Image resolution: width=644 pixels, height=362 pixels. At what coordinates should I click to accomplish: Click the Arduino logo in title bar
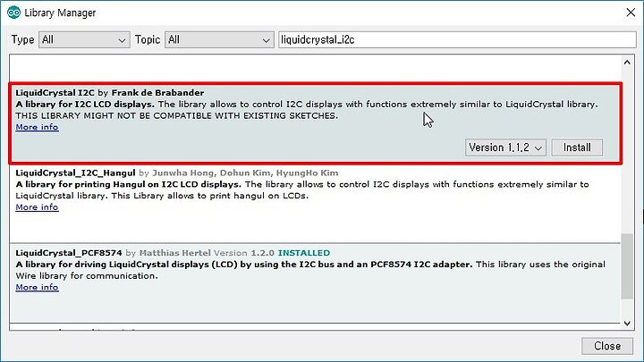point(13,13)
